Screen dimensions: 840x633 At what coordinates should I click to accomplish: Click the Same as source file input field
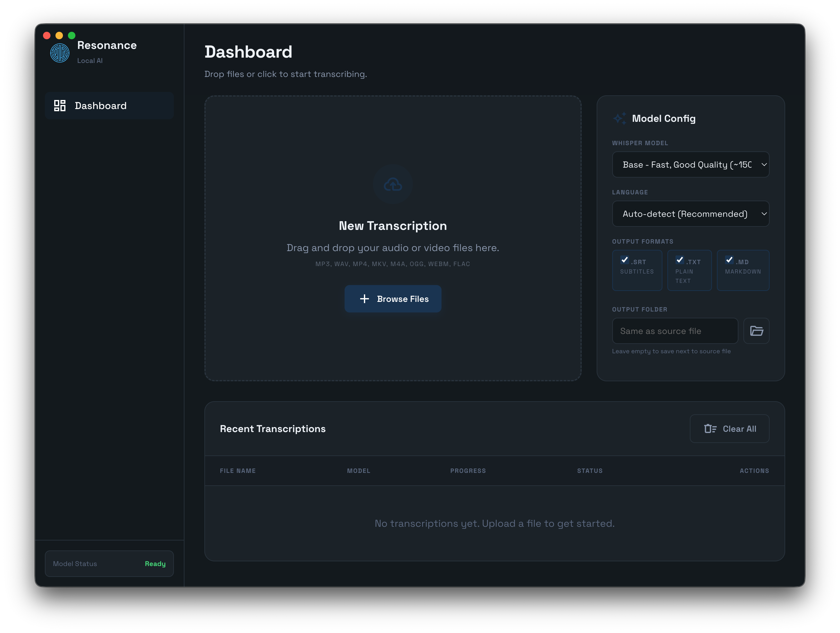pyautogui.click(x=675, y=331)
